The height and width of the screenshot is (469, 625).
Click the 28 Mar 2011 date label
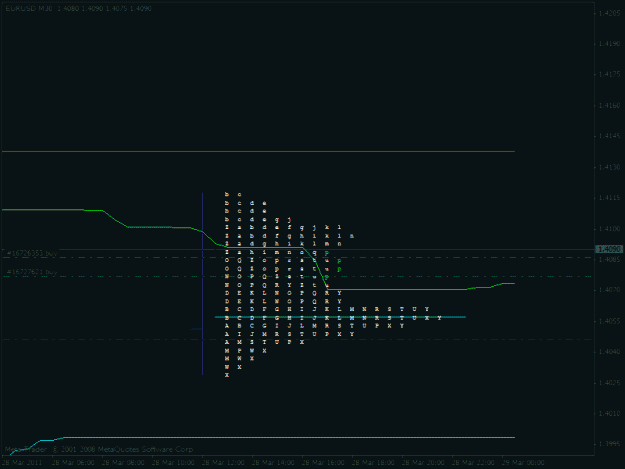point(23,463)
